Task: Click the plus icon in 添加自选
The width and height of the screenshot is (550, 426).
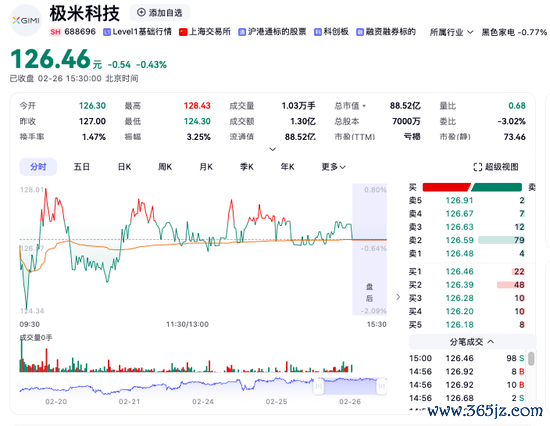Action: 141,13
